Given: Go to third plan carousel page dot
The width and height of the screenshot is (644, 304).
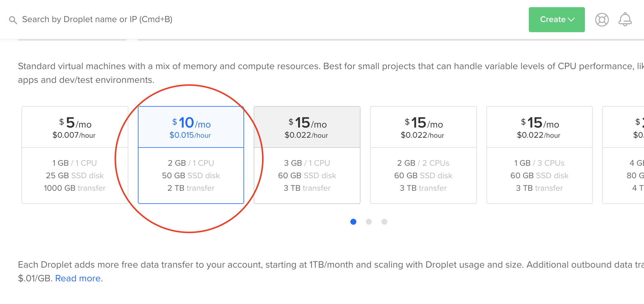Looking at the screenshot, I should point(384,222).
